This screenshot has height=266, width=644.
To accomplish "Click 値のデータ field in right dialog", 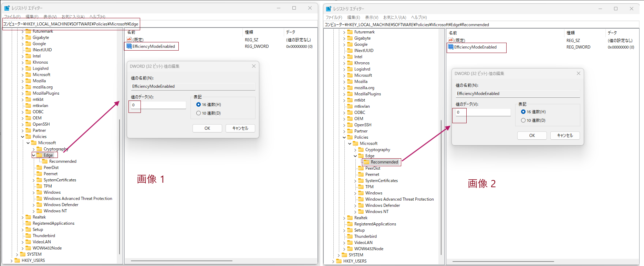I will [483, 112].
